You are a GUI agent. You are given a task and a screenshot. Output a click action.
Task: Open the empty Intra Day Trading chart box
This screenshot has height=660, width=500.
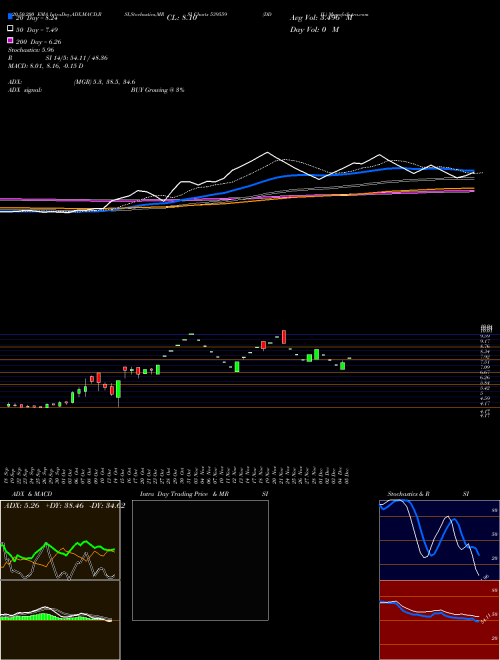pyautogui.click(x=200, y=560)
